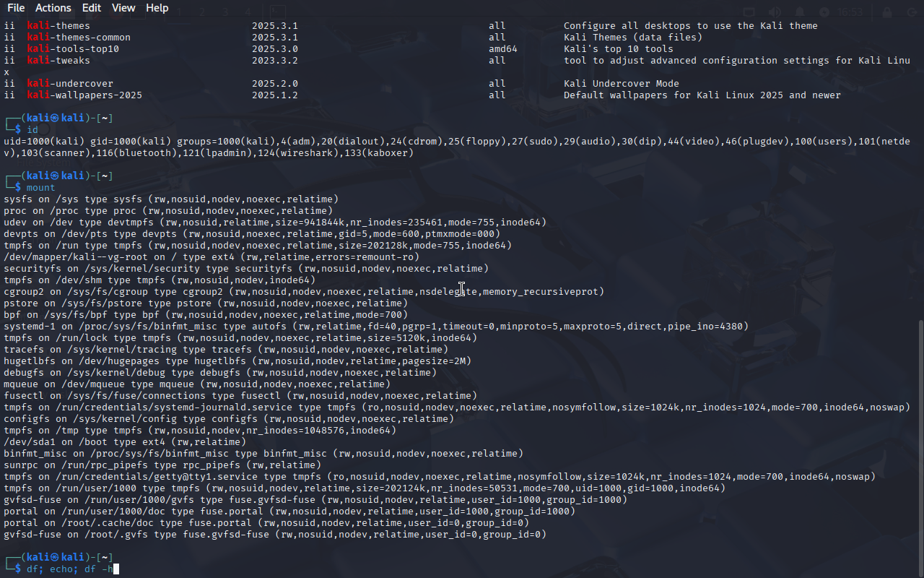Click 'Kali Themes (data files)' description

tap(633, 38)
